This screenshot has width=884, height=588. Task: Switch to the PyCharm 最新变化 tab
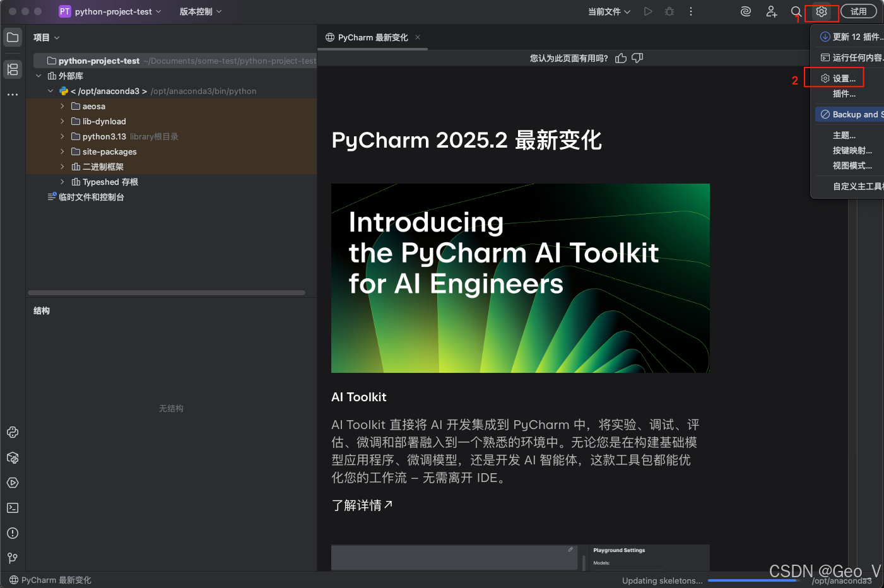pyautogui.click(x=372, y=37)
